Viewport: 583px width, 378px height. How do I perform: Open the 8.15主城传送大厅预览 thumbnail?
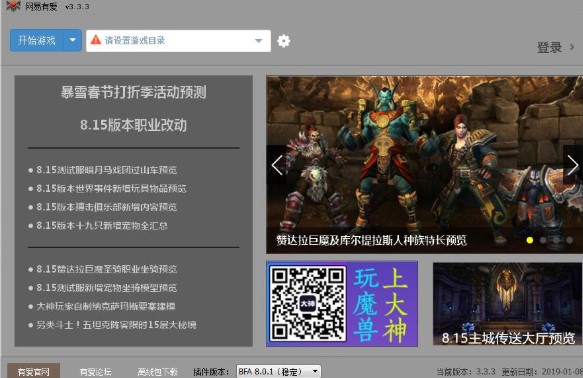pyautogui.click(x=508, y=304)
